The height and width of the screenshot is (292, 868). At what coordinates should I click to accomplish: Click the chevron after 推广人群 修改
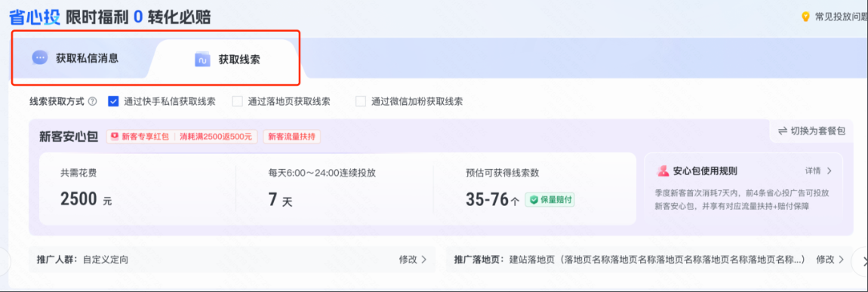(x=423, y=259)
